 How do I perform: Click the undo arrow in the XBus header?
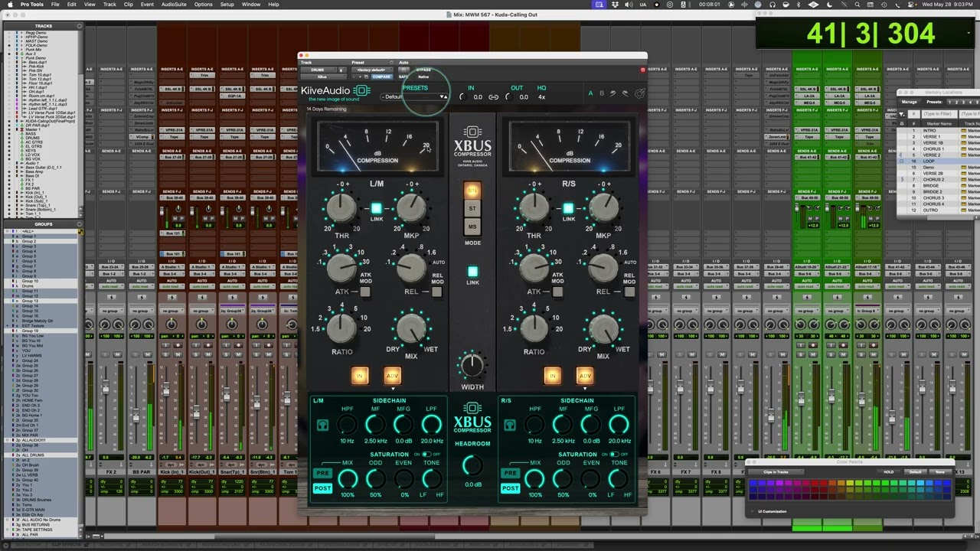click(613, 93)
